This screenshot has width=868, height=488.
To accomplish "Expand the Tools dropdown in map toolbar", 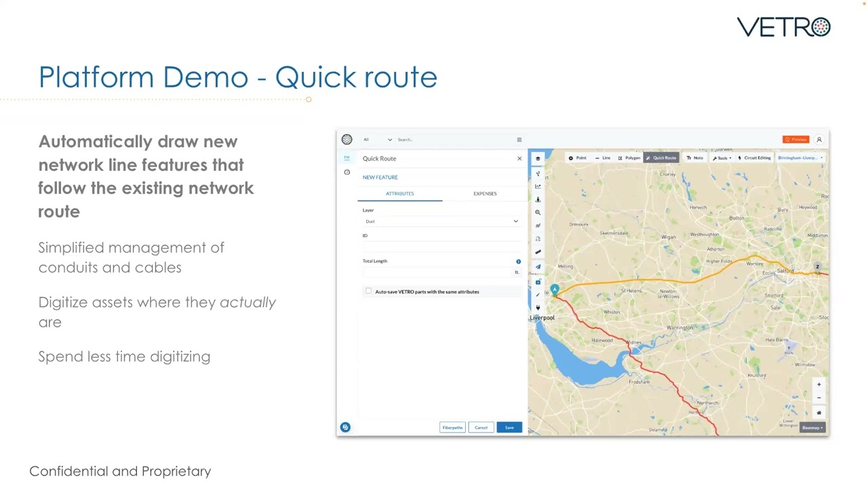I will tap(722, 158).
